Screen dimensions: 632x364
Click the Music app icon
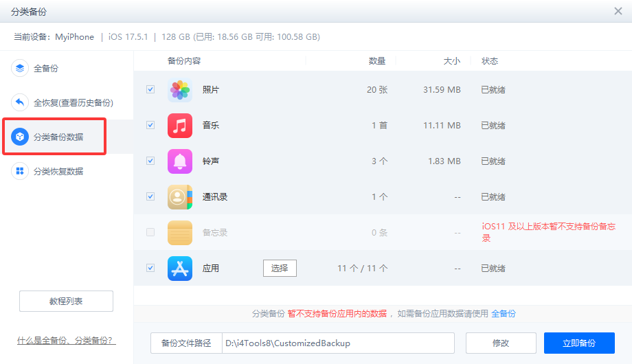point(180,126)
